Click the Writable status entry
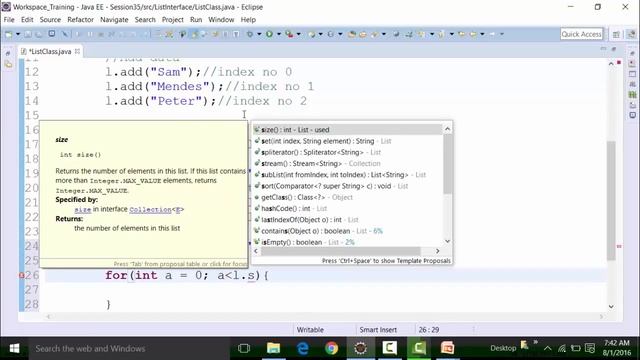This screenshot has height=360, width=640. click(310, 330)
